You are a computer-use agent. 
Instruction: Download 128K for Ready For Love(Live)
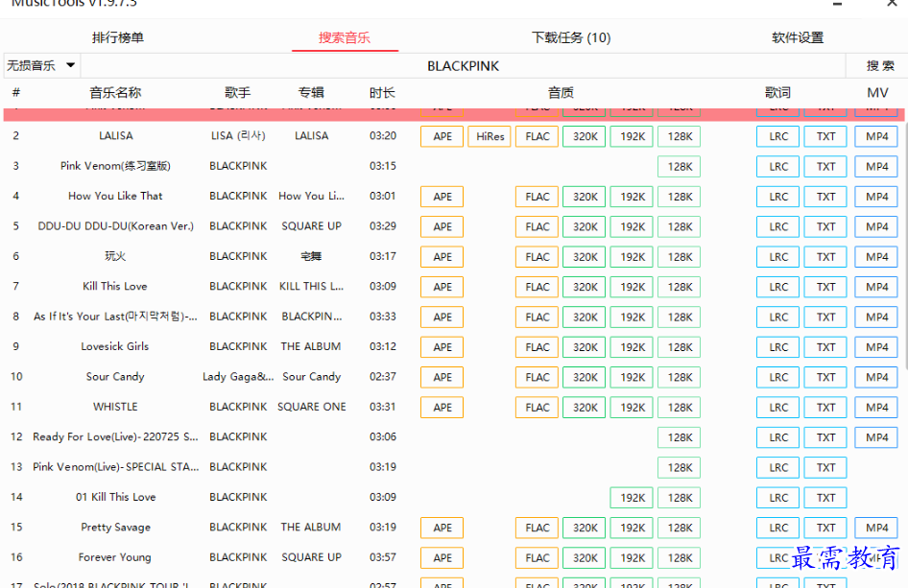coord(680,437)
